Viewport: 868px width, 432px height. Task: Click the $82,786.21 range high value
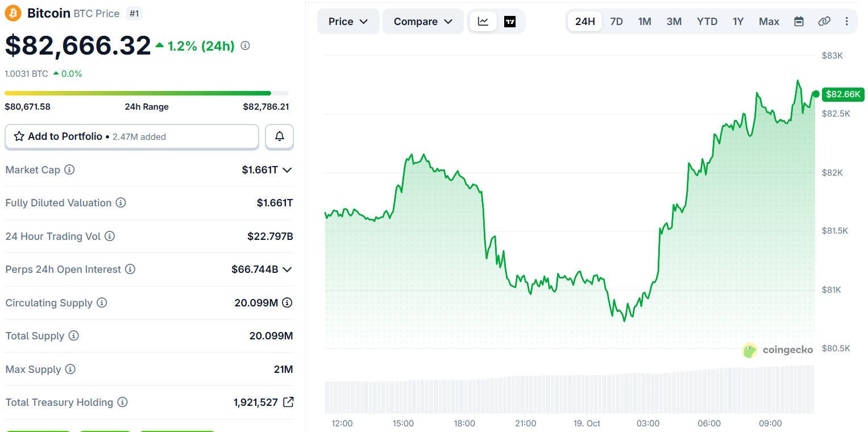coord(265,107)
